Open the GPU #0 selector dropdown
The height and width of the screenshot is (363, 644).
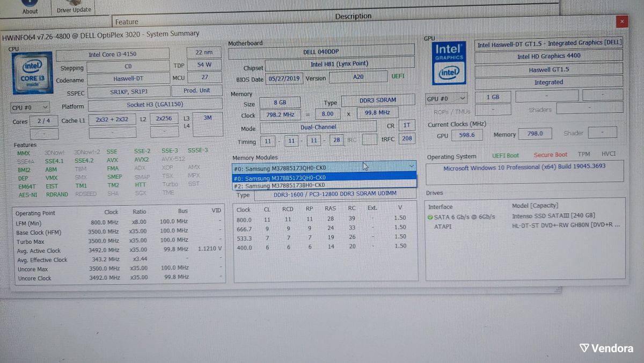[x=447, y=99]
